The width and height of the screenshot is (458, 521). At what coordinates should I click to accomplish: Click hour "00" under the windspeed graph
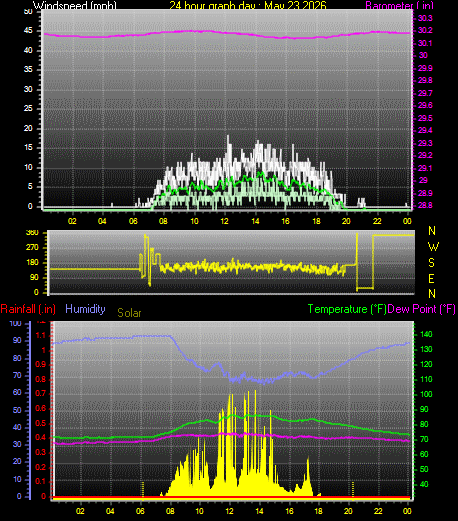pyautogui.click(x=407, y=221)
